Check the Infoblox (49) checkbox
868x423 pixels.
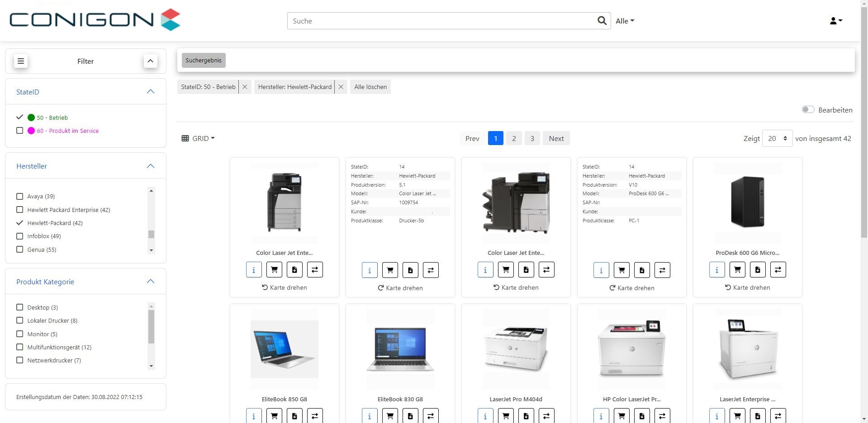pos(19,236)
